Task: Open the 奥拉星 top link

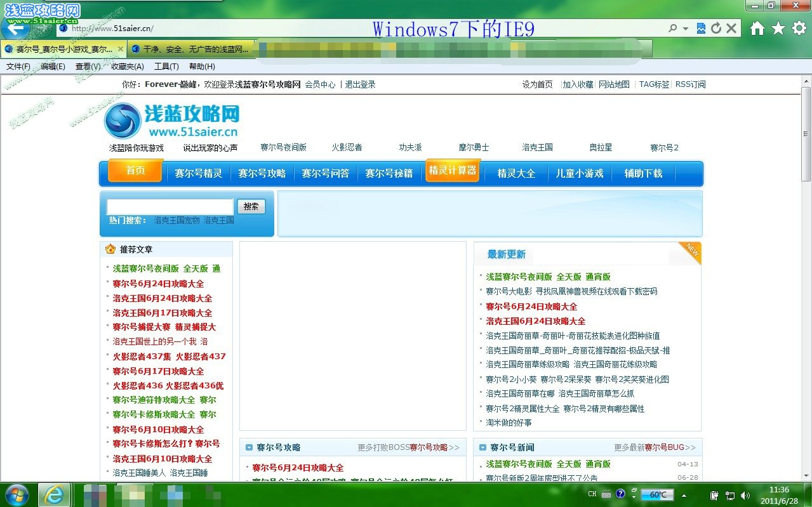Action: coord(601,147)
